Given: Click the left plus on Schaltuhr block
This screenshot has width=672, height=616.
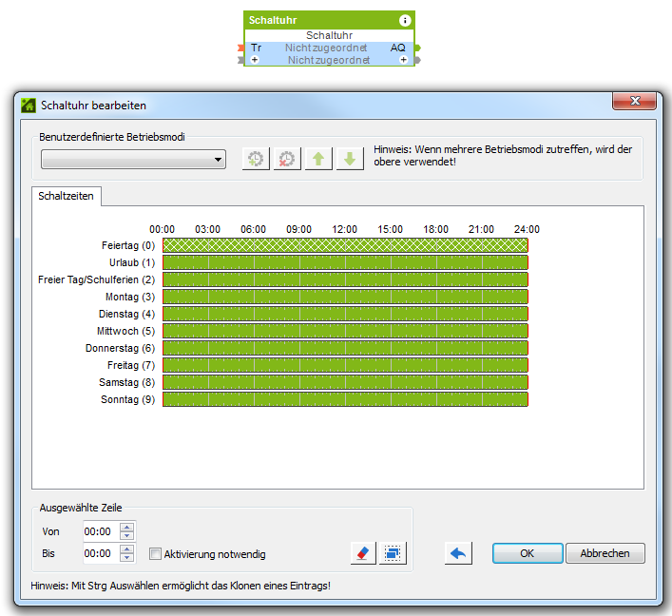Looking at the screenshot, I should (x=255, y=60).
